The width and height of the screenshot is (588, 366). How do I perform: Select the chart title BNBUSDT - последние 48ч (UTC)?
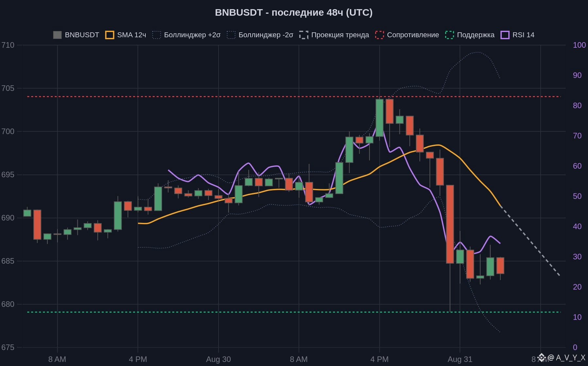(x=294, y=12)
